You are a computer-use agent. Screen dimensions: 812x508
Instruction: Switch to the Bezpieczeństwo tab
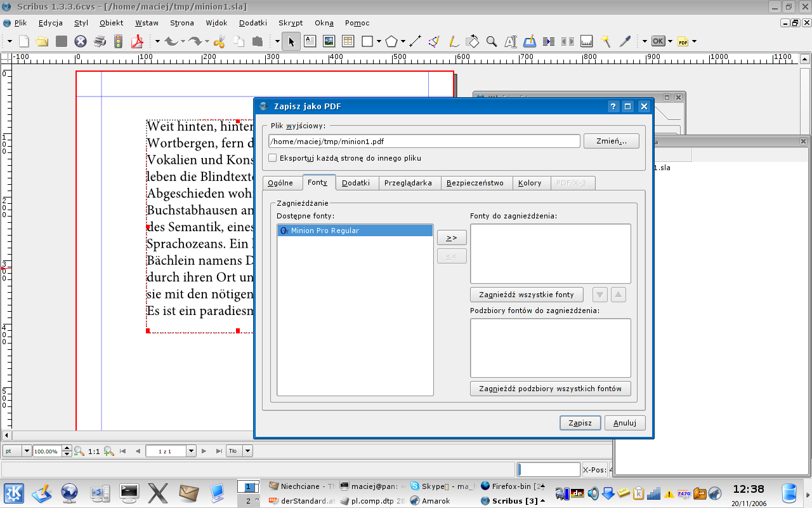point(475,183)
